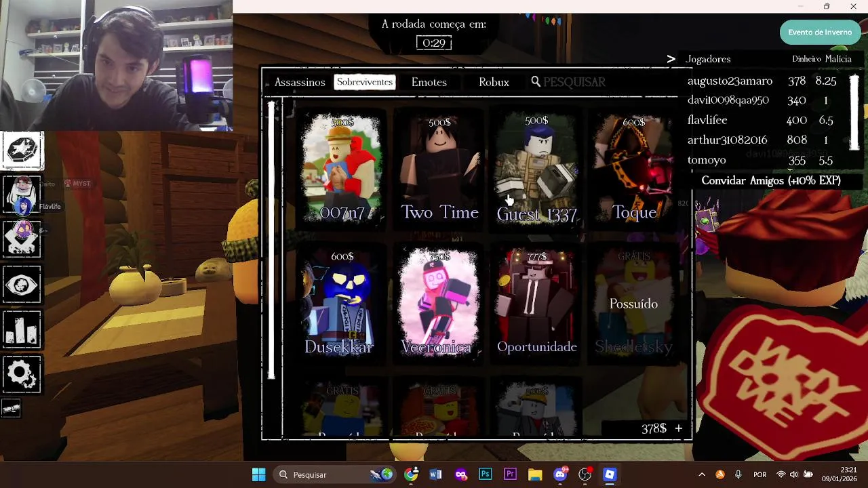The image size is (868, 488).
Task: Open the volume speaker tray icon
Action: pos(794,474)
